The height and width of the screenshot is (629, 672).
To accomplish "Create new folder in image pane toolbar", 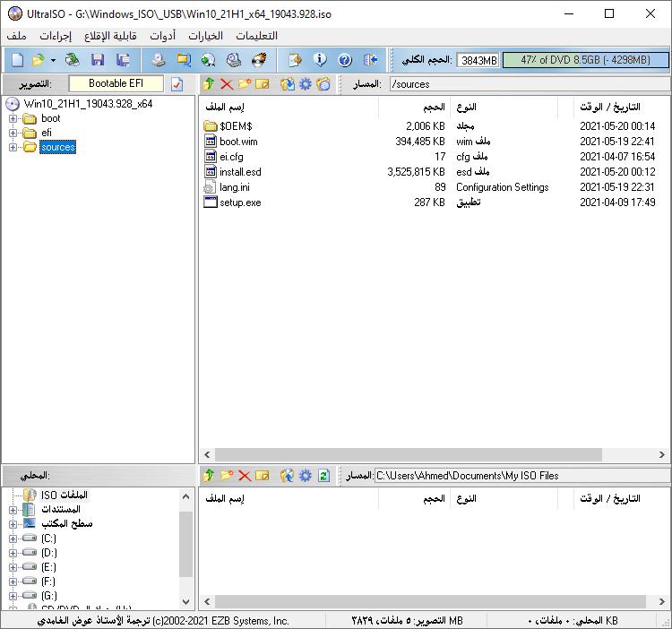I will pyautogui.click(x=245, y=84).
